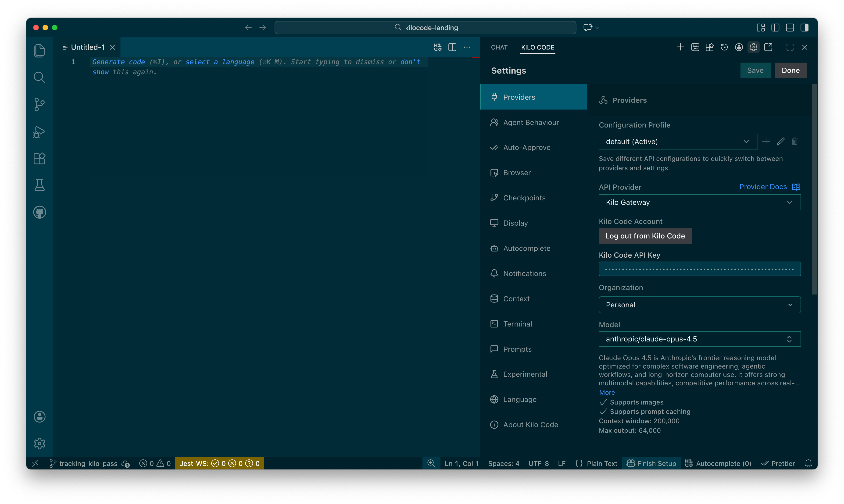
Task: Add a new configuration profile
Action: pyautogui.click(x=766, y=141)
